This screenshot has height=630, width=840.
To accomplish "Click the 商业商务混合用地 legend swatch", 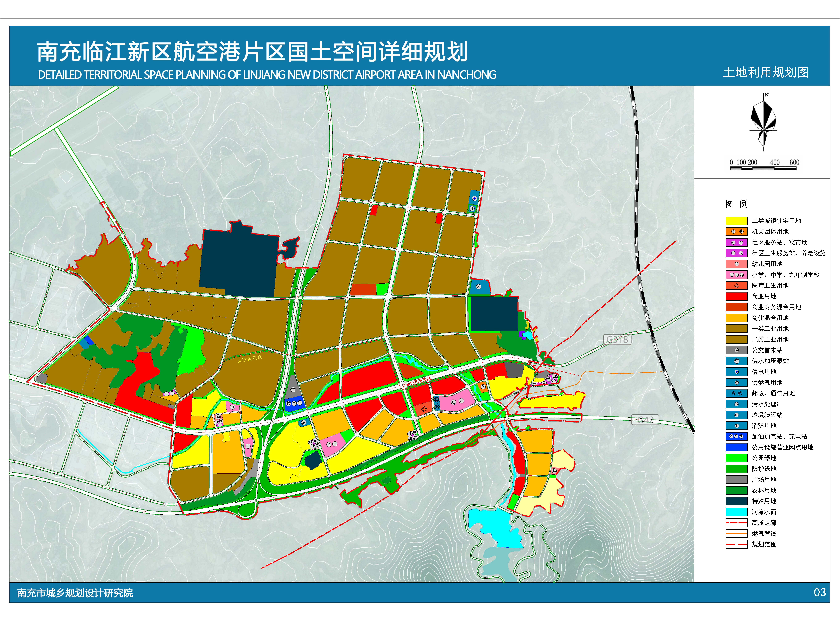I will point(736,307).
